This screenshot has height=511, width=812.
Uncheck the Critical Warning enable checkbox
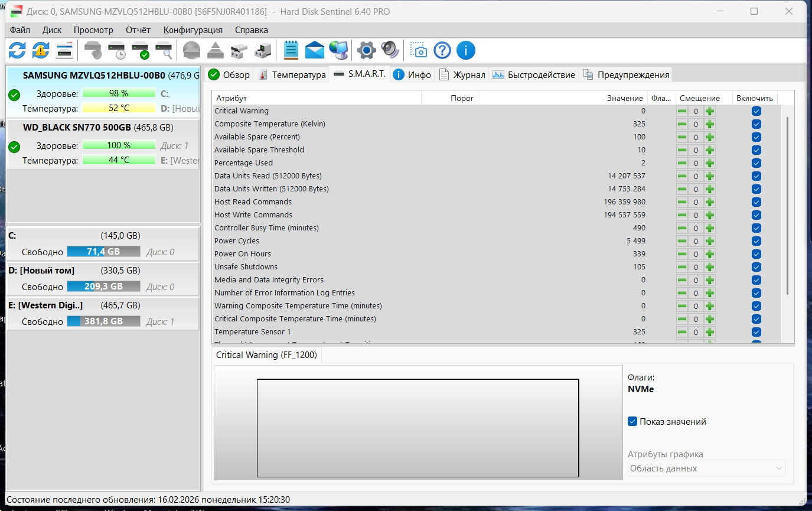[756, 111]
